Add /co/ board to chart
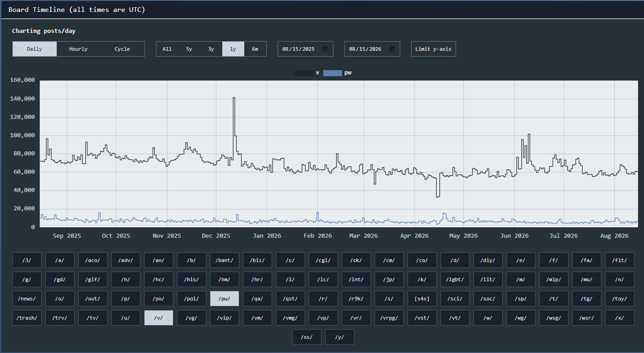This screenshot has height=353, width=644. pyautogui.click(x=422, y=260)
